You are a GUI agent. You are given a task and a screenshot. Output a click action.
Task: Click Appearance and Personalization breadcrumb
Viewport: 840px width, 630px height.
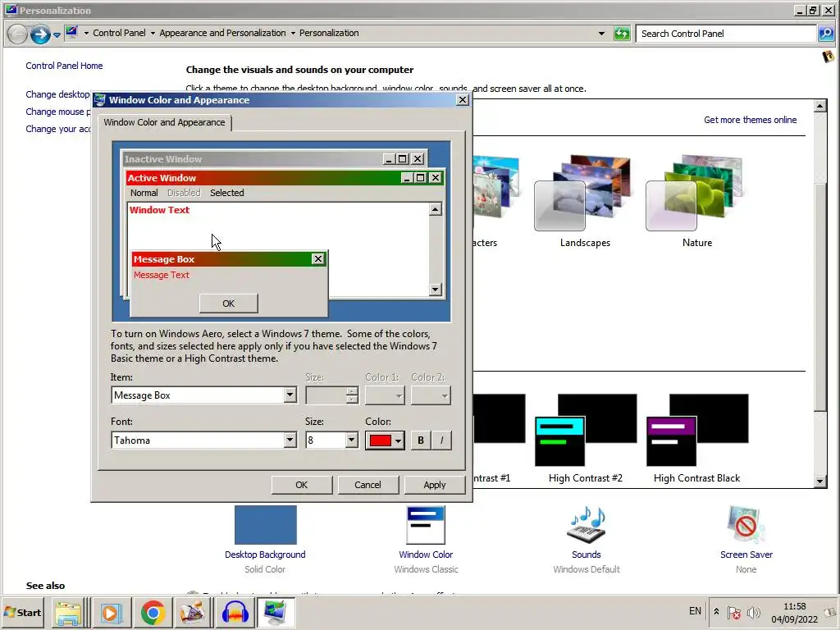click(x=222, y=33)
